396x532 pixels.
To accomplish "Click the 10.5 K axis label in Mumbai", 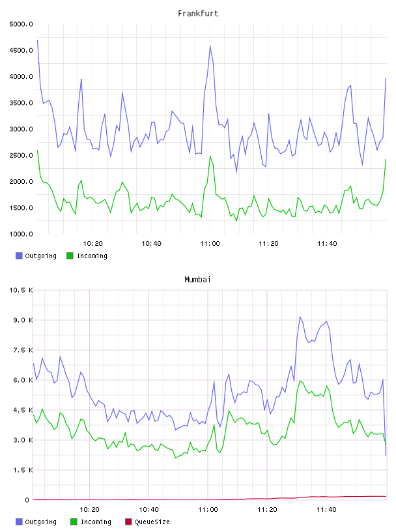I will coord(21,290).
